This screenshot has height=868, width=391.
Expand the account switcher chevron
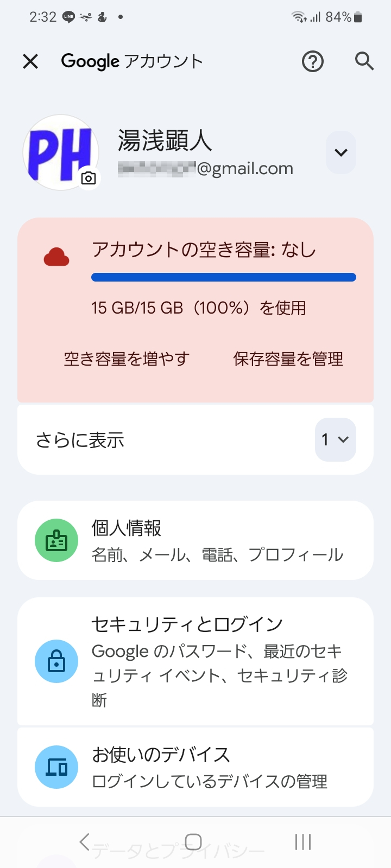[x=341, y=152]
